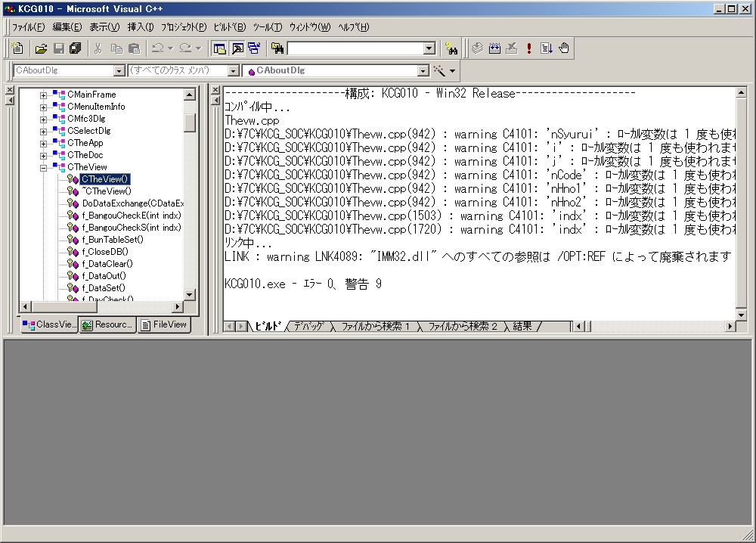Viewport: 756px width, 543px height.
Task: Select f_DataClear() member function
Action: (107, 264)
